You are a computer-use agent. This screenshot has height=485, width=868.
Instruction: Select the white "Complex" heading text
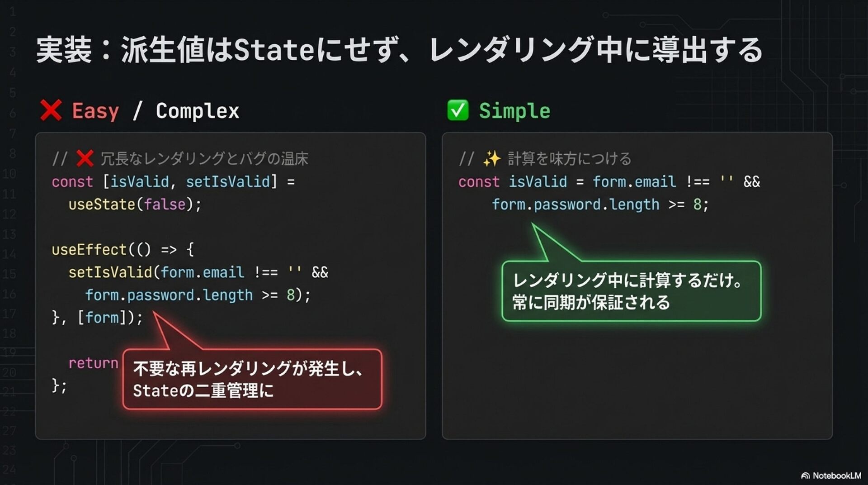198,111
